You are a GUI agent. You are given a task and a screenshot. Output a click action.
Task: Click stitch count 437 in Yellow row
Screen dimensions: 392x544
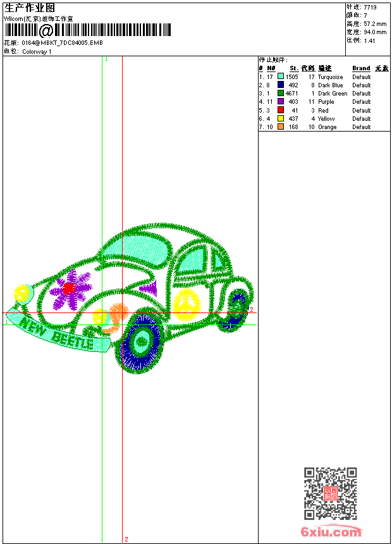293,119
